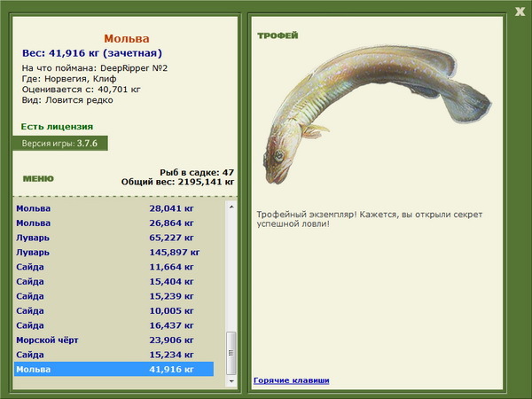Select Сайда 15,234 кг entry
Viewport: 532px width, 399px height.
point(114,354)
